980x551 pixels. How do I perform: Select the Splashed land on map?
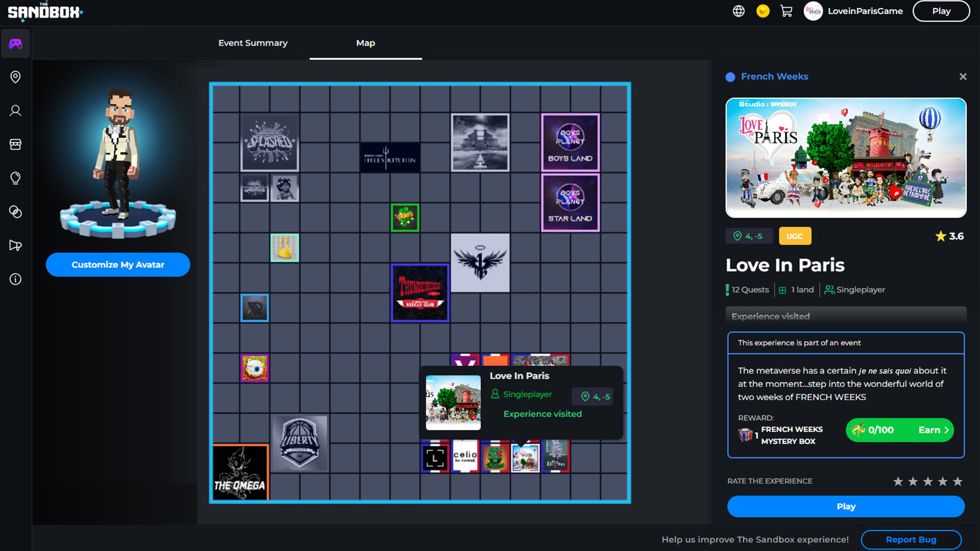point(269,142)
